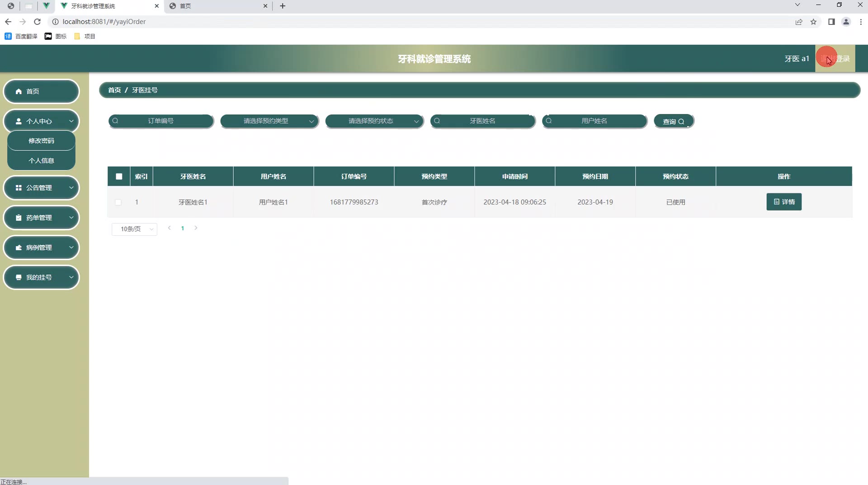Open 图标 bookmark
The width and height of the screenshot is (868, 485).
pos(56,36)
